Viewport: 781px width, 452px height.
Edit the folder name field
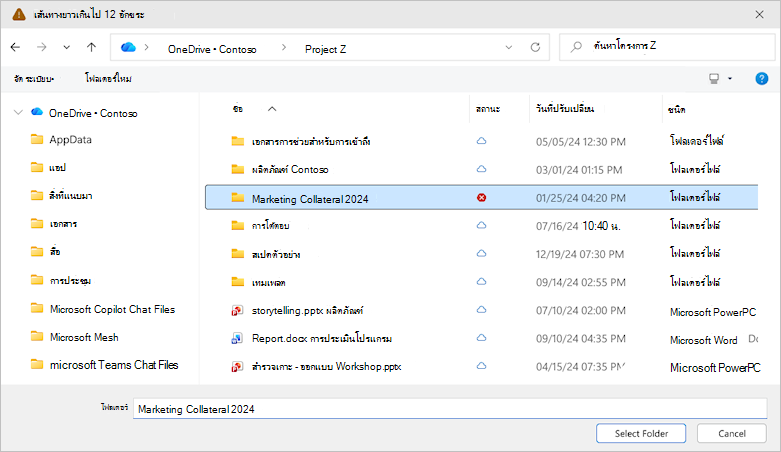point(450,409)
